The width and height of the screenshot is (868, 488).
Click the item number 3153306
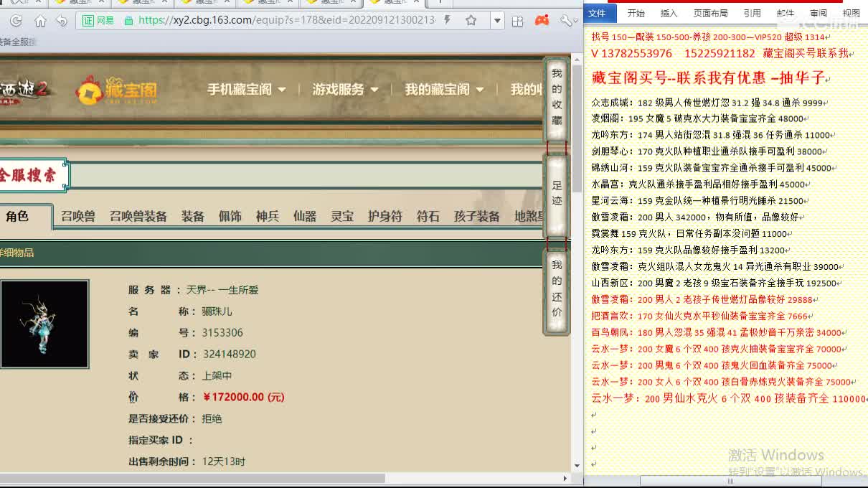pos(222,332)
